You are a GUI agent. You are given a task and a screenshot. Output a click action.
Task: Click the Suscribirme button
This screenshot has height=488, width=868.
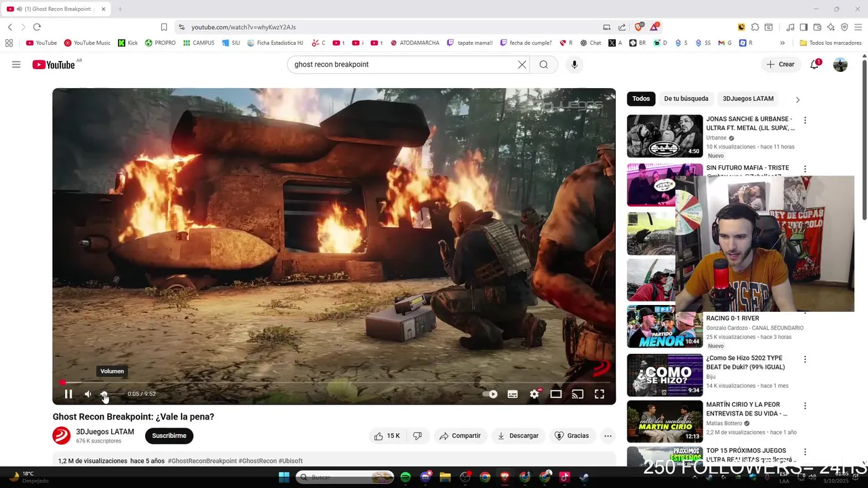click(169, 436)
